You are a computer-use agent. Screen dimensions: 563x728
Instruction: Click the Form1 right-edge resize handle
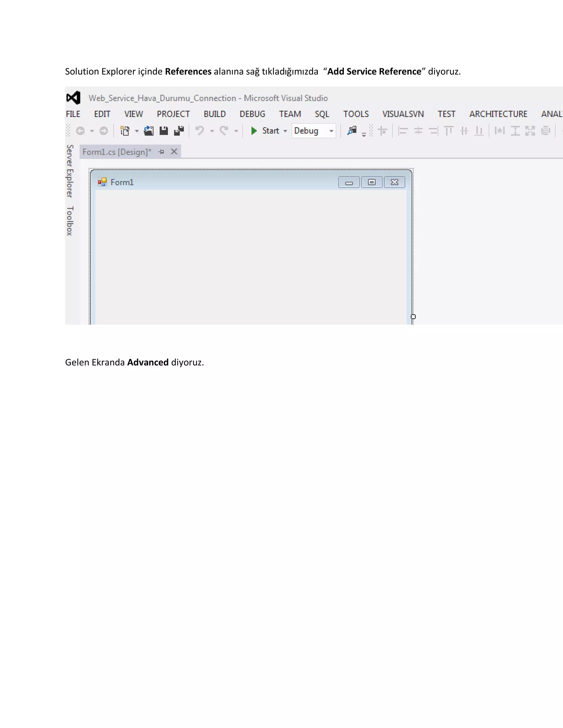tap(413, 317)
